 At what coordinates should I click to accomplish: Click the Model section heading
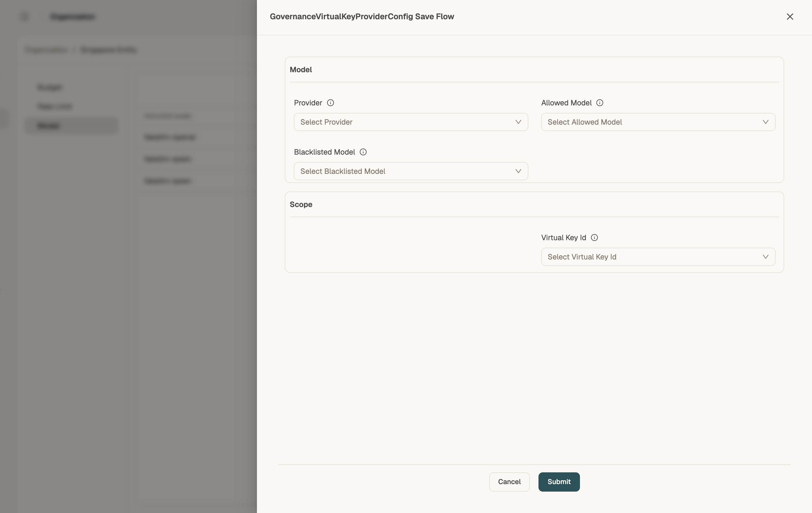coord(301,70)
